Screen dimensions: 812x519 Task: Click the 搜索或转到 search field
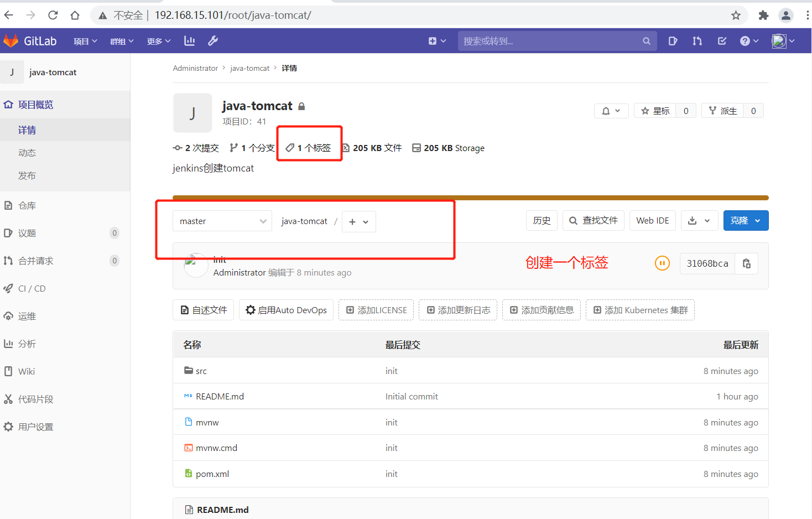[x=557, y=41]
